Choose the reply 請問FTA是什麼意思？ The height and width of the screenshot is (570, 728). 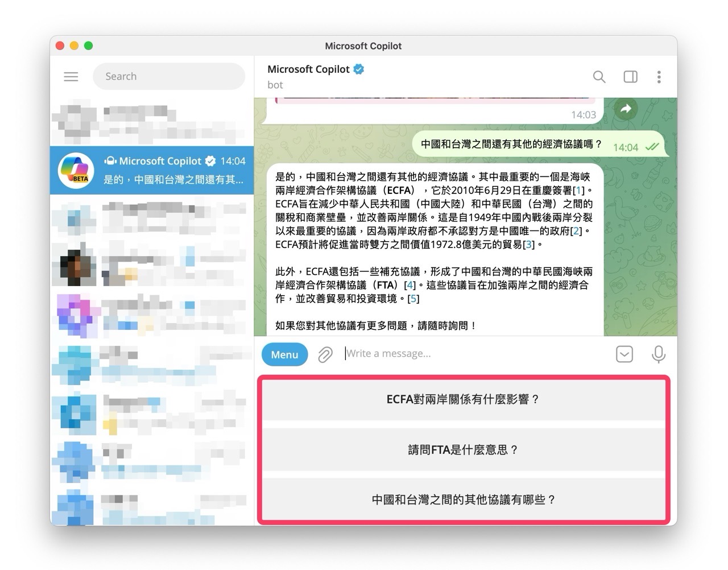coord(463,449)
